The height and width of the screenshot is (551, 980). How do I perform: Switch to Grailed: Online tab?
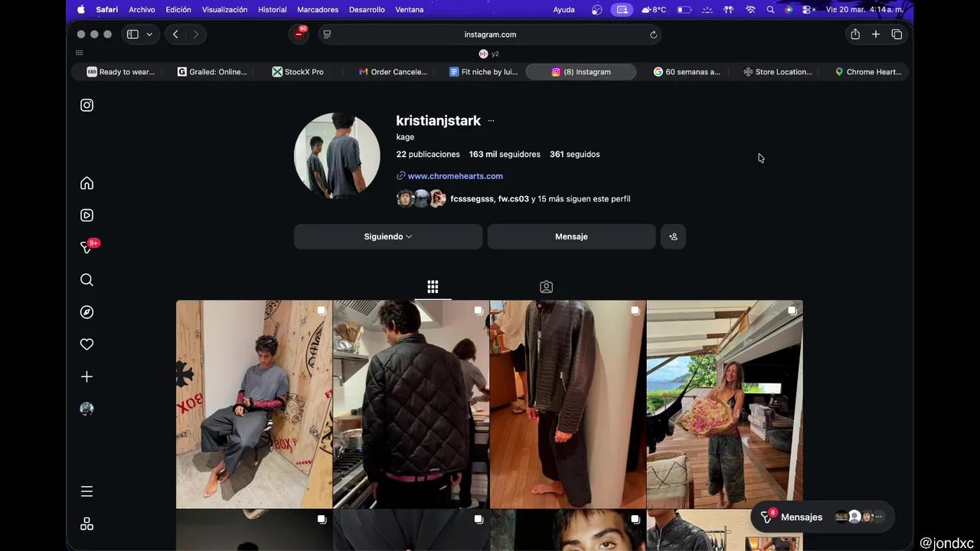(211, 72)
